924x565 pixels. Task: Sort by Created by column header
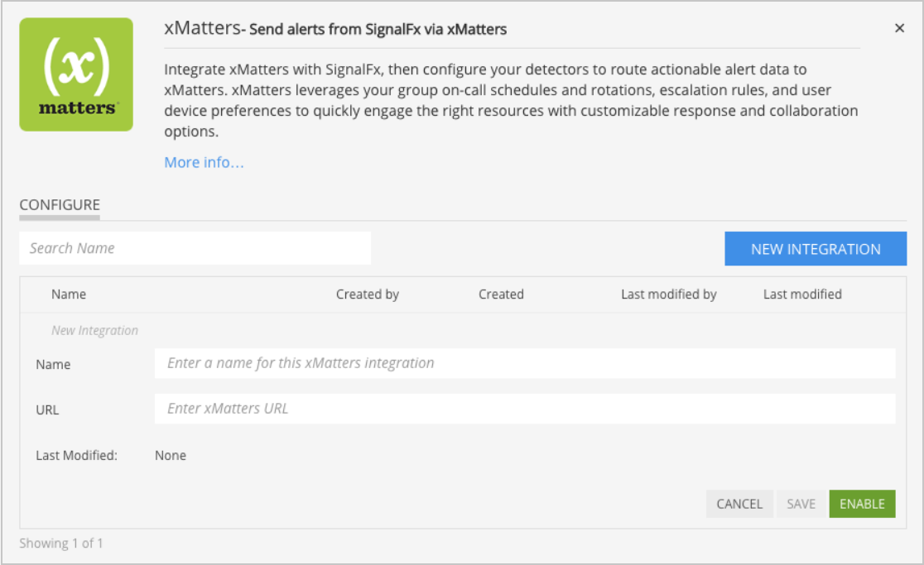[367, 294]
